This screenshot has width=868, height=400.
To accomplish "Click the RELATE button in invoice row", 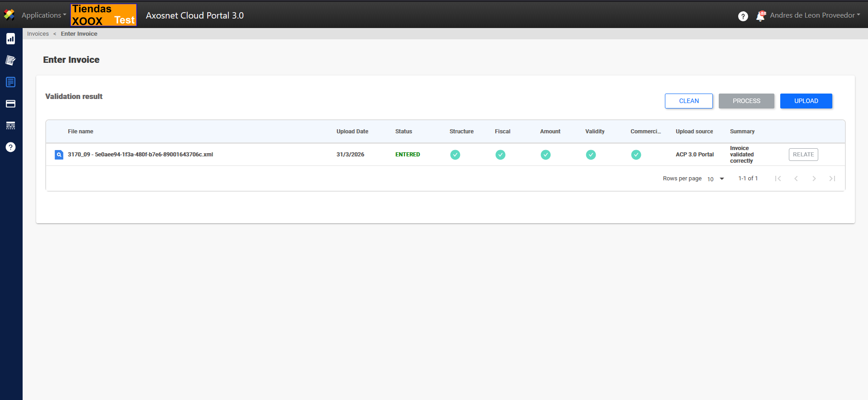I will [x=803, y=155].
